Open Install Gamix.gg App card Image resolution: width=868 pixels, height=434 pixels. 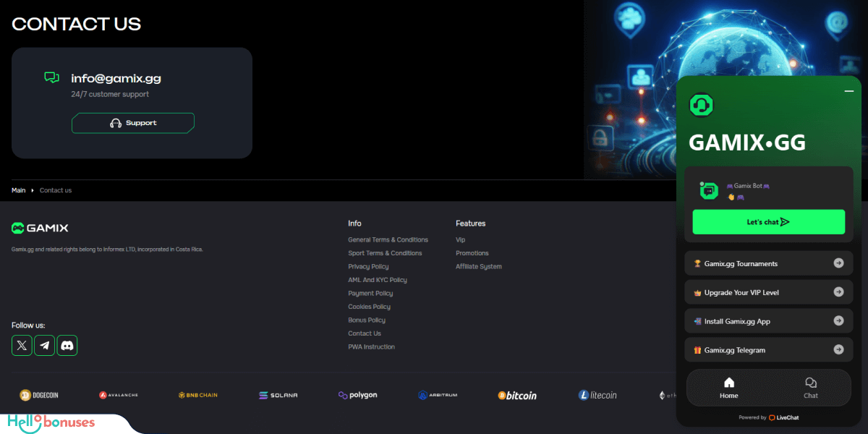769,321
